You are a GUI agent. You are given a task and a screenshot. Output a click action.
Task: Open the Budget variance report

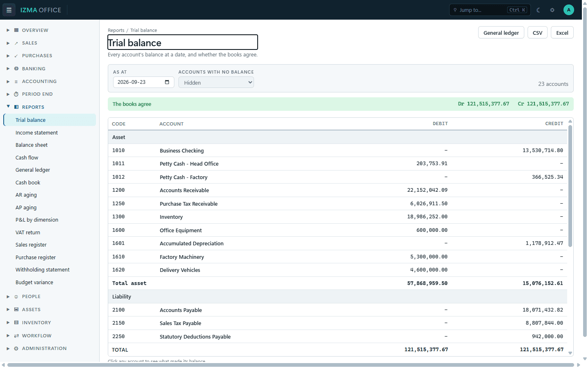point(49,282)
